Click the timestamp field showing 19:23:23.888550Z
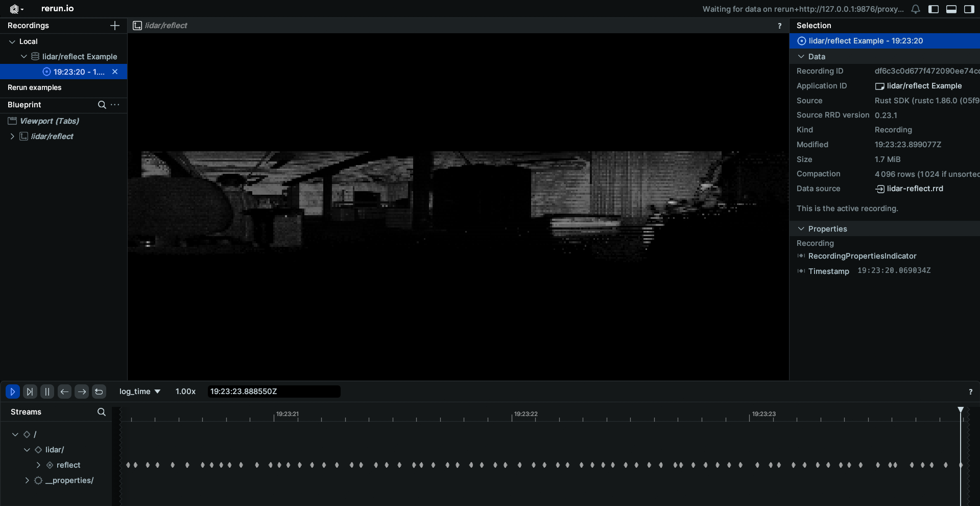The width and height of the screenshot is (980, 506). tap(274, 392)
